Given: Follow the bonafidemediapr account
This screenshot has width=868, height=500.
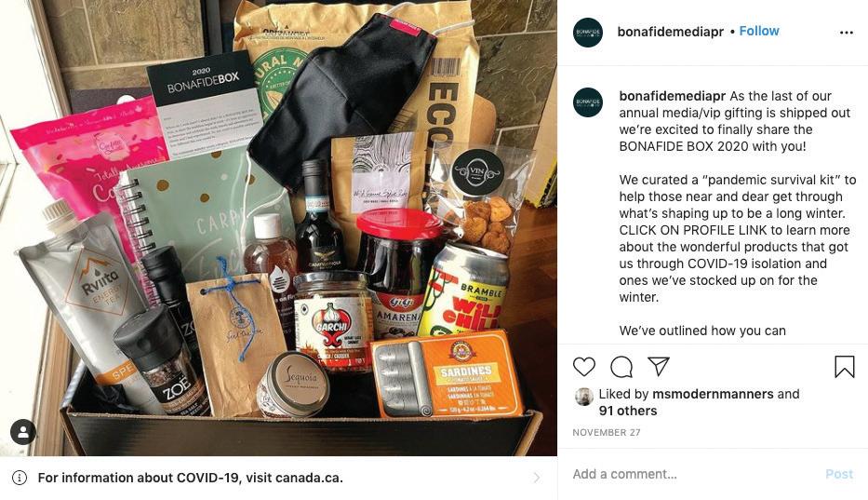Looking at the screenshot, I should [759, 31].
